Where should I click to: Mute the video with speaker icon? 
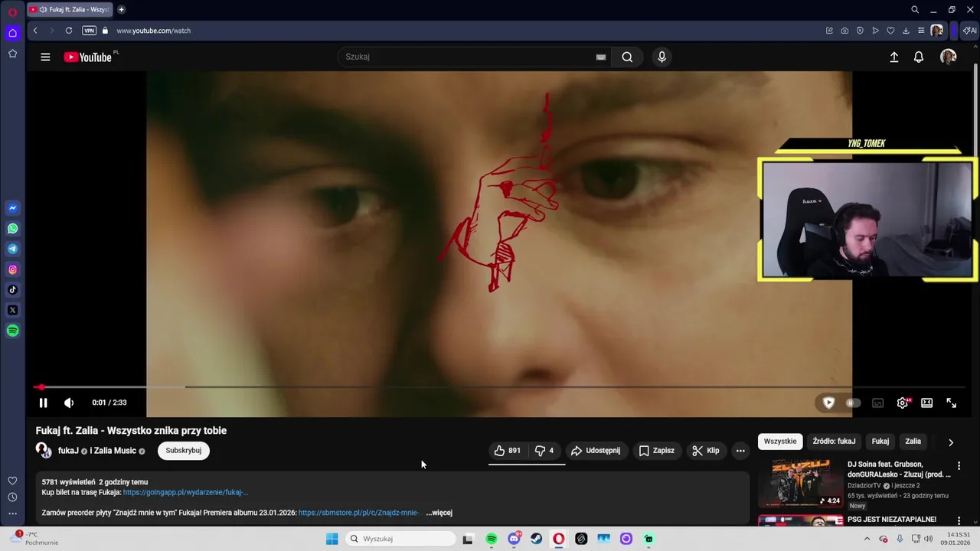pyautogui.click(x=69, y=403)
